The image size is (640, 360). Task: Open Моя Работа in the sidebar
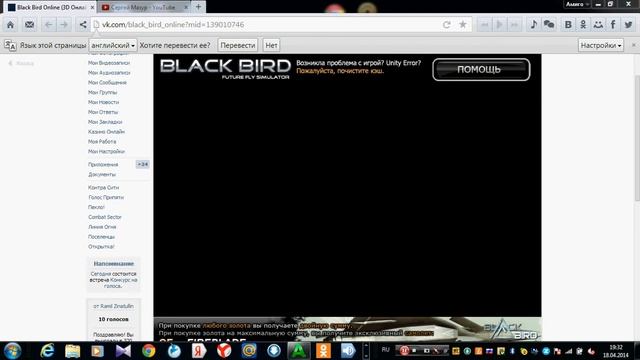(102, 141)
